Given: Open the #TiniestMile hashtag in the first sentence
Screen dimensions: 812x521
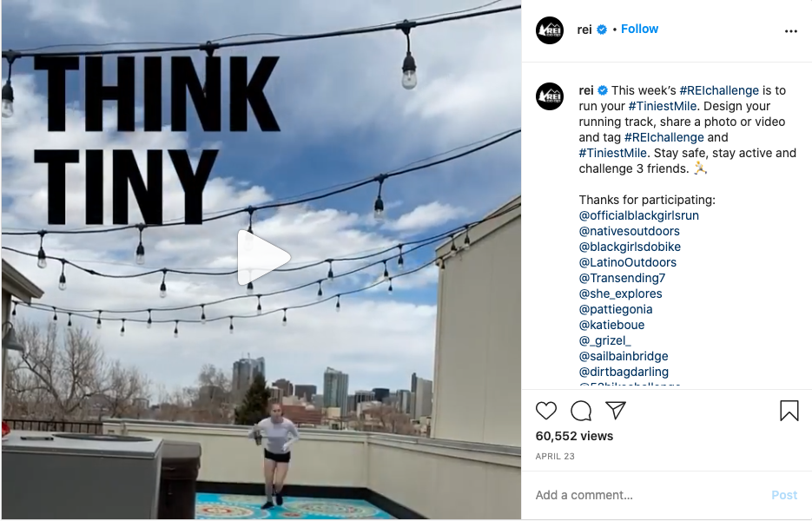Looking at the screenshot, I should 663,106.
